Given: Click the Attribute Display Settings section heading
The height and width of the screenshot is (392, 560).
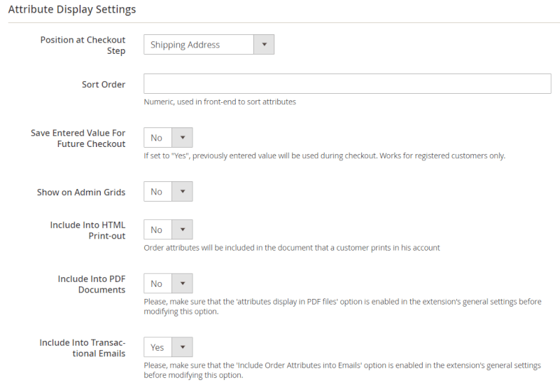Looking at the screenshot, I should [72, 10].
